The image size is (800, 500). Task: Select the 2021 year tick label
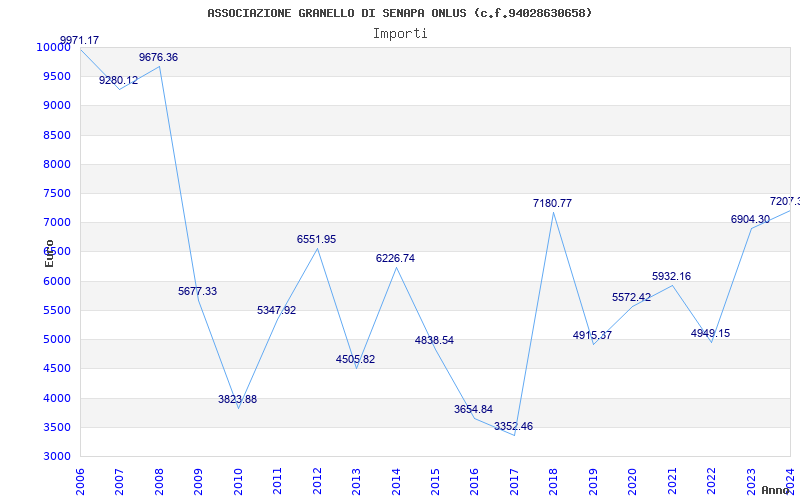click(x=672, y=482)
